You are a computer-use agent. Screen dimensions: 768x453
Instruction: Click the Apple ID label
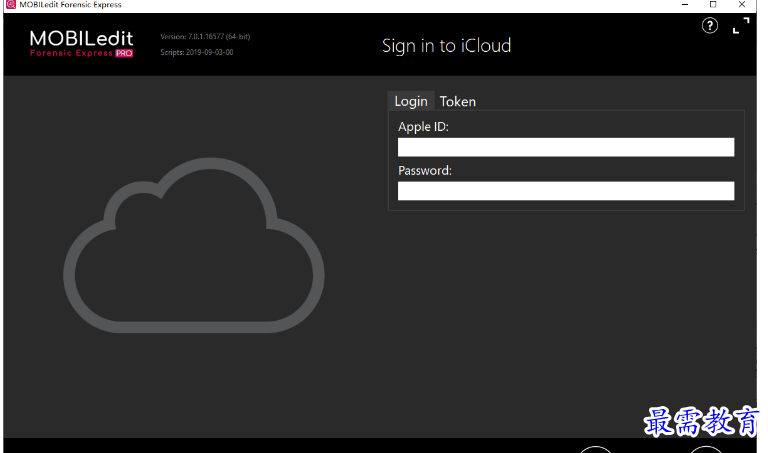click(423, 127)
